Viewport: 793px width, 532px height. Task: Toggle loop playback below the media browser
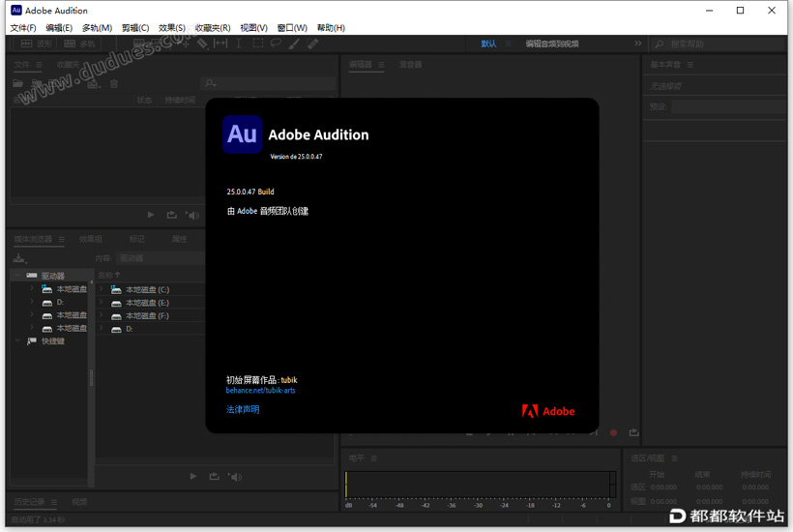(x=215, y=476)
